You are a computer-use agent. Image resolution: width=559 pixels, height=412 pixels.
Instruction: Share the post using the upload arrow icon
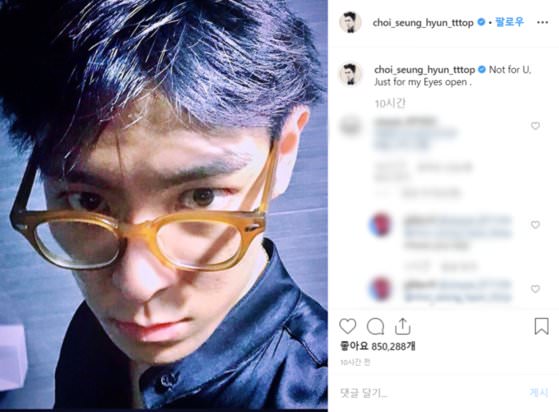pos(402,326)
